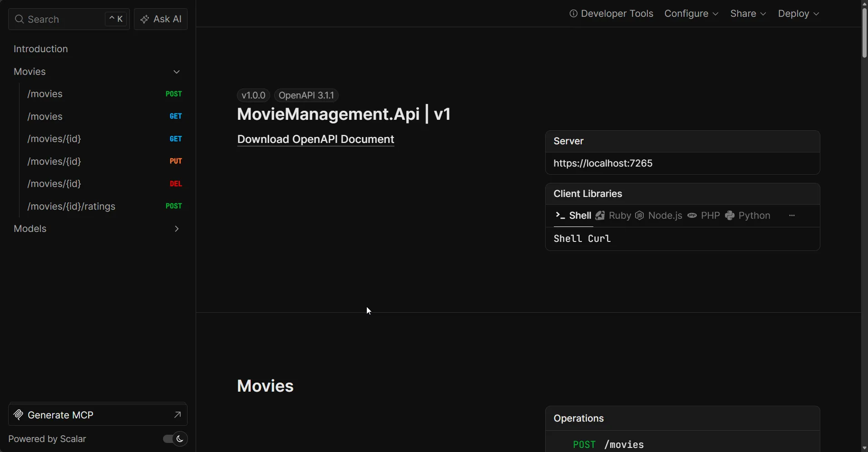This screenshot has height=452, width=868.
Task: Open the Powered by Scalar link
Action: 47,439
